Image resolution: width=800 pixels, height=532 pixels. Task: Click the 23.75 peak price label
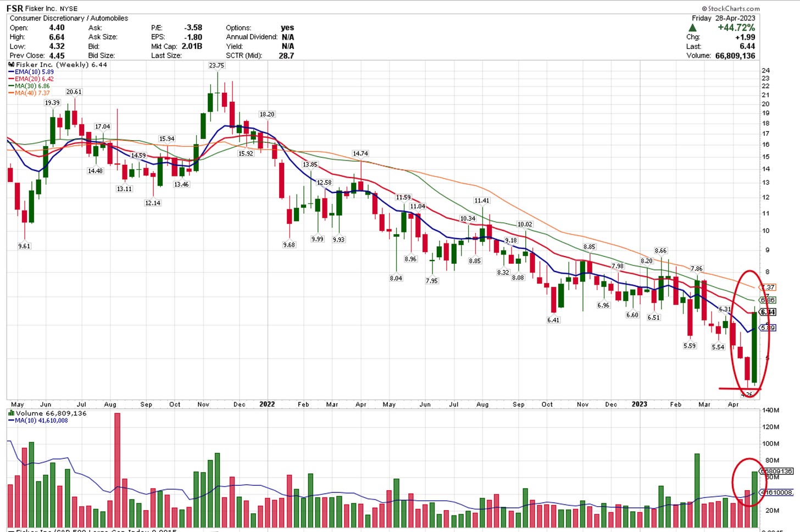(216, 65)
